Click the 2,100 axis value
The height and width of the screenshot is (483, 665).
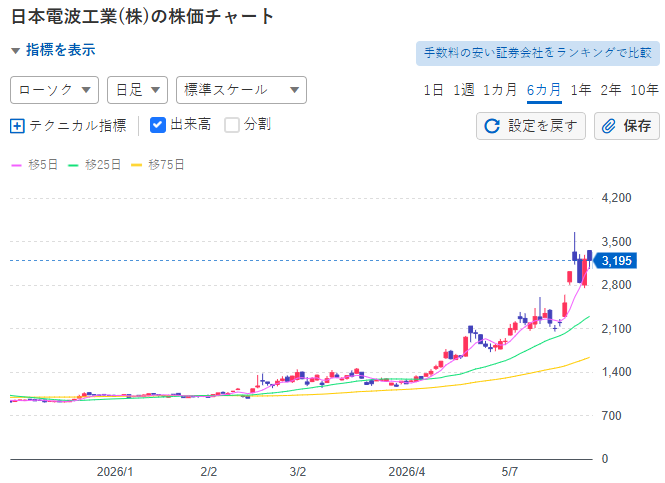coord(617,329)
